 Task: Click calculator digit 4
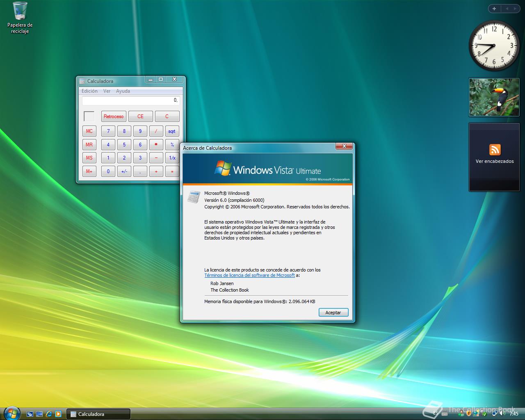tap(108, 145)
